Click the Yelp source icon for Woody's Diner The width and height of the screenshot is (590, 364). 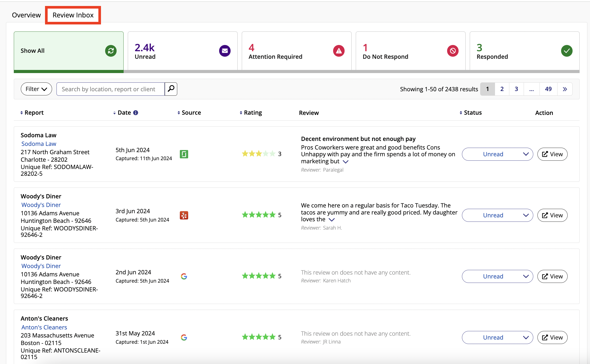(x=184, y=215)
